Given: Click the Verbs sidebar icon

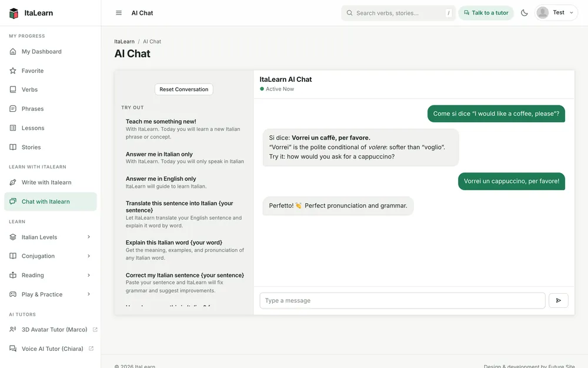Looking at the screenshot, I should coord(13,89).
